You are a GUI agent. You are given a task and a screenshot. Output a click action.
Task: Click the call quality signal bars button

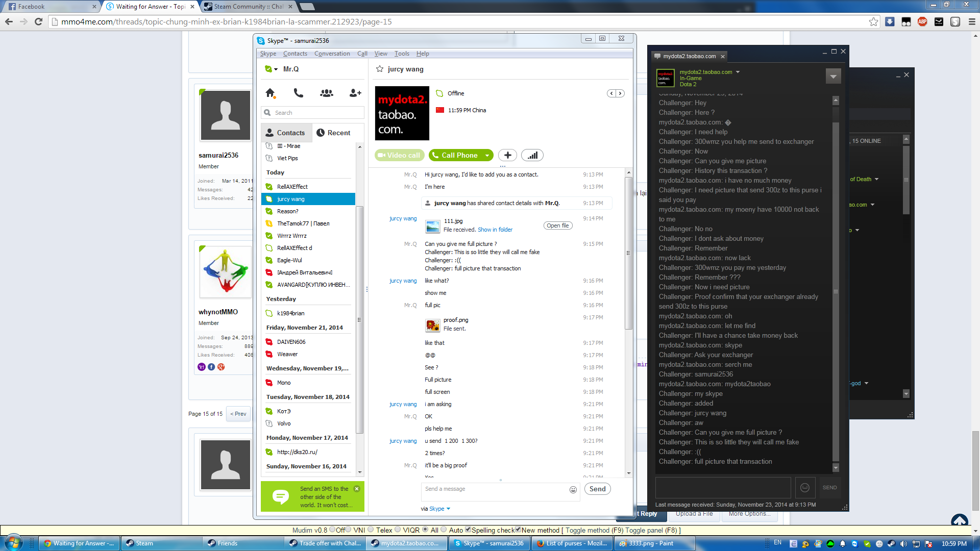tap(532, 155)
